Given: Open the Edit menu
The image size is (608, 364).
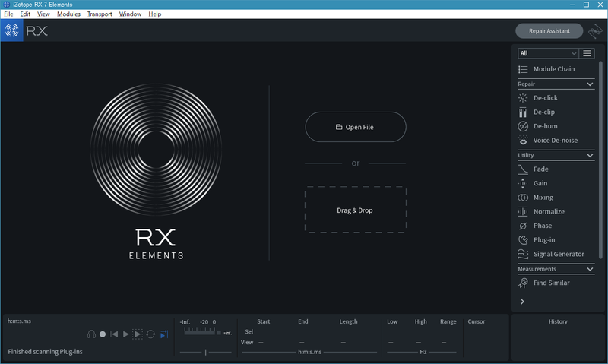Looking at the screenshot, I should pos(25,14).
